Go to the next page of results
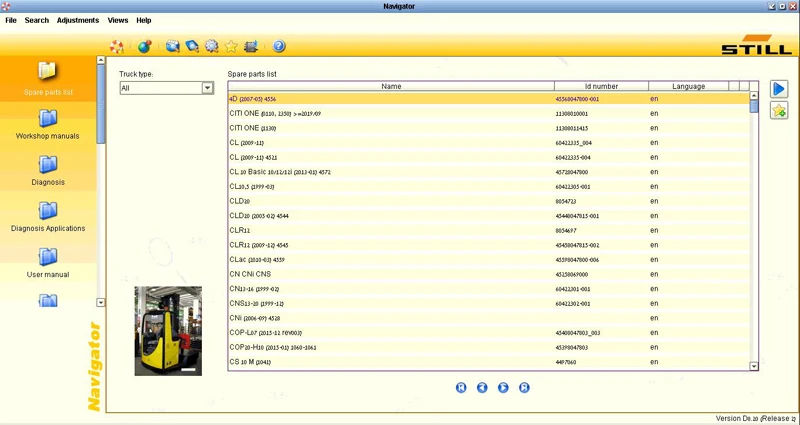Viewport: 800px width, 425px height. click(503, 388)
